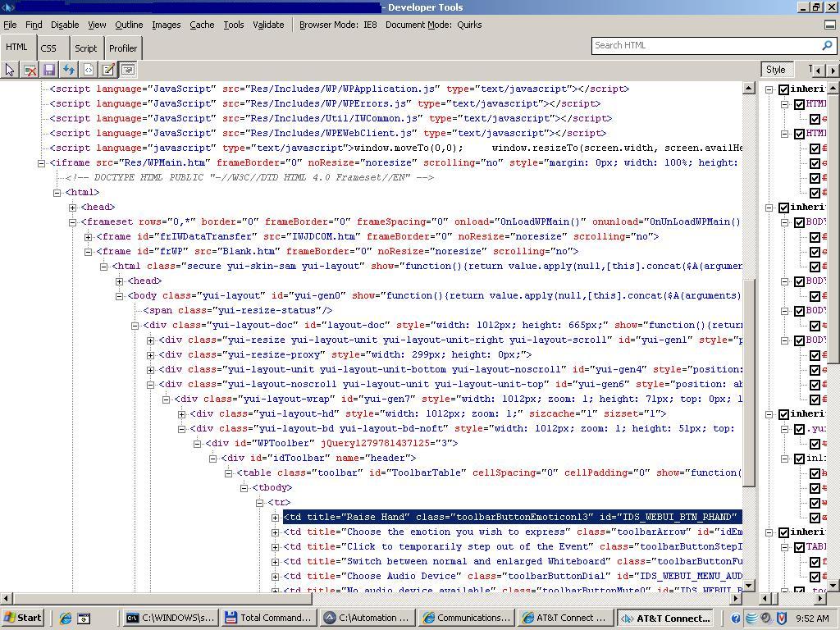Click the pin/unpin icon at menu bar right
The image size is (840, 630).
[829, 25]
